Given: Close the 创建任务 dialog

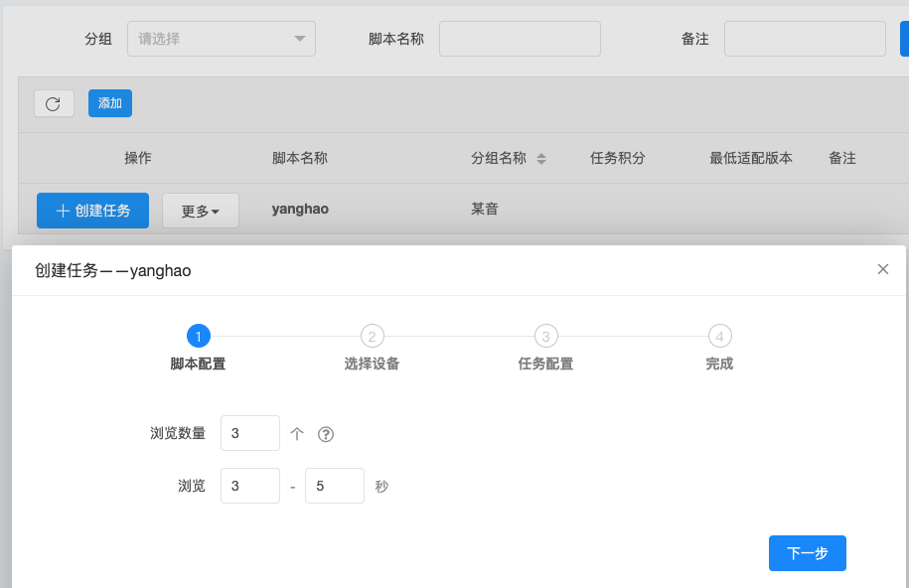Looking at the screenshot, I should [882, 269].
